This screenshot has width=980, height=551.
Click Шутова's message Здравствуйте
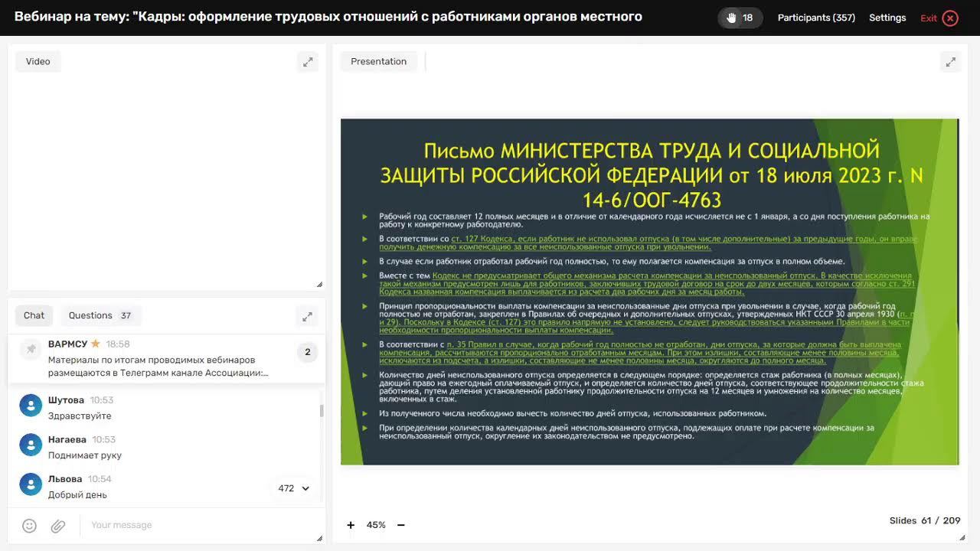80,416
